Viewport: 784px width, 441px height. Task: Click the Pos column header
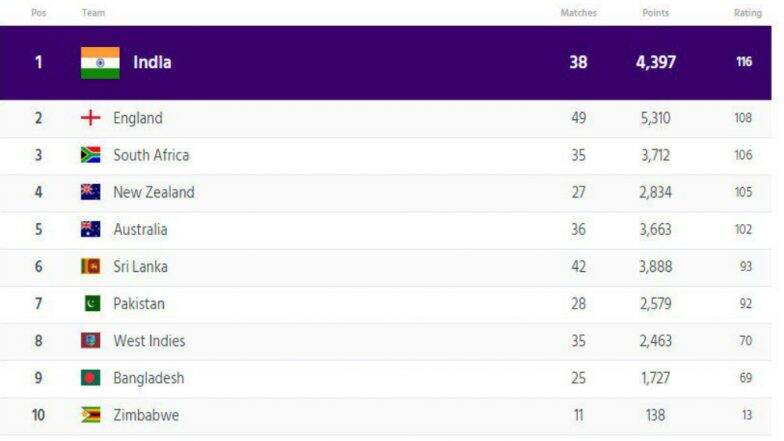pyautogui.click(x=38, y=13)
